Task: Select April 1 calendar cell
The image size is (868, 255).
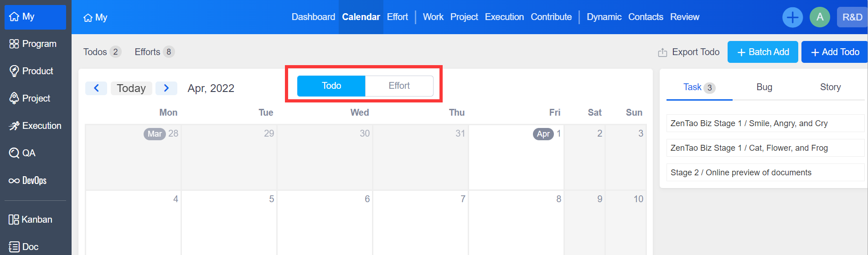Action: click(516, 159)
